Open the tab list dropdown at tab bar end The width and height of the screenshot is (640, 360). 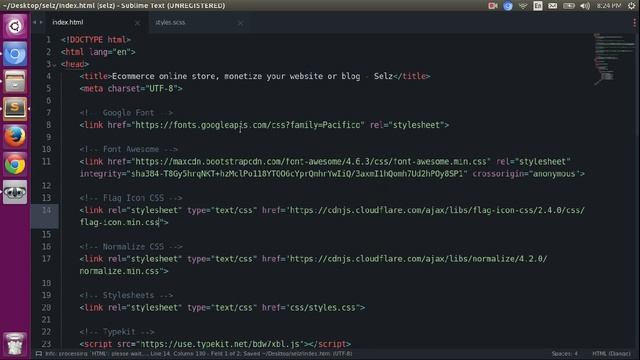tap(634, 22)
